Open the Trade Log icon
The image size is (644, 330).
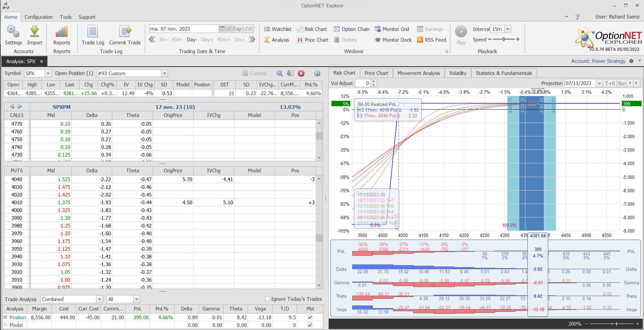coord(93,32)
